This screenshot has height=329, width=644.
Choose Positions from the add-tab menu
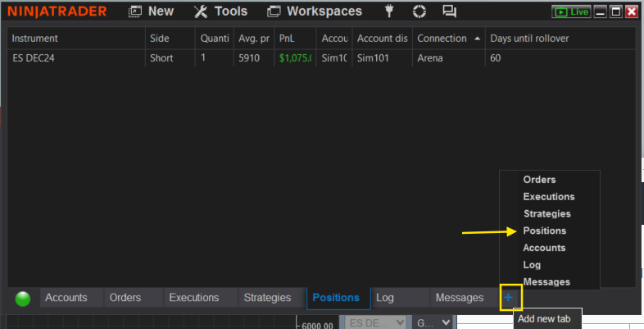pyautogui.click(x=550, y=231)
